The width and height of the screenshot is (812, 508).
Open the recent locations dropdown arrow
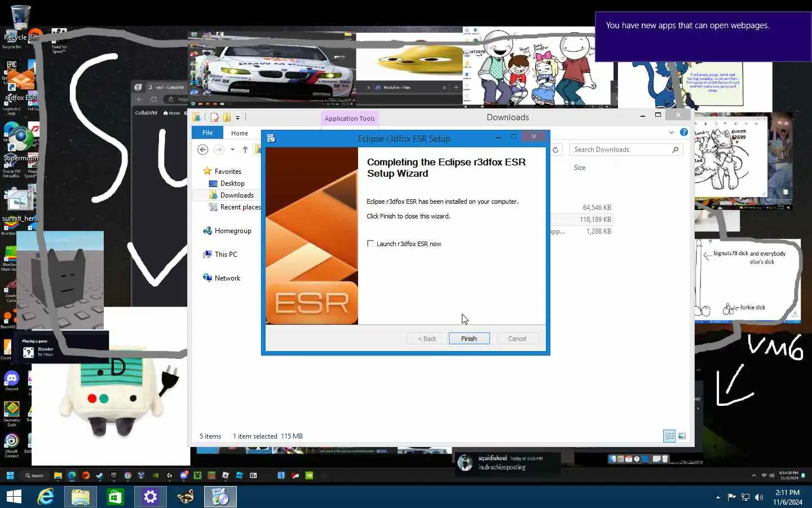pyautogui.click(x=232, y=150)
